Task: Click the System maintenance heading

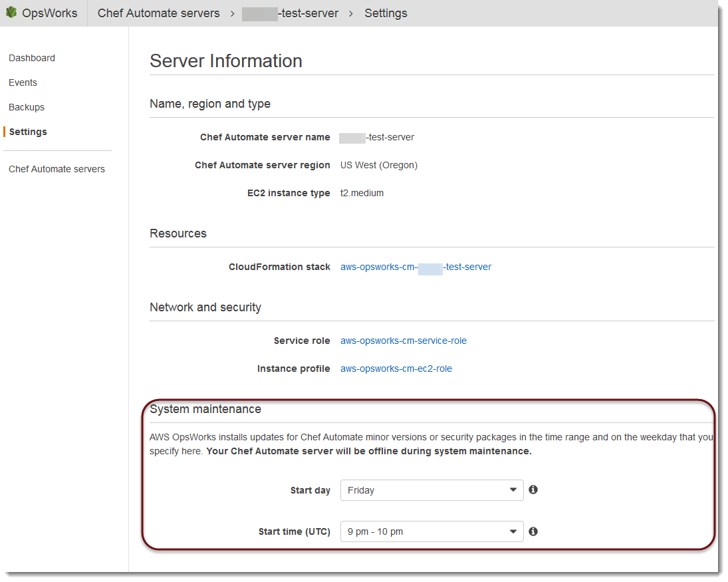Action: (x=205, y=409)
